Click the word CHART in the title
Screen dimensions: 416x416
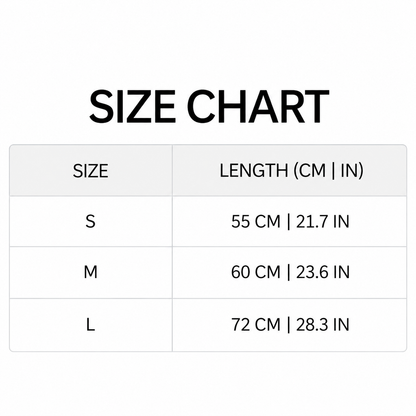click(258, 107)
